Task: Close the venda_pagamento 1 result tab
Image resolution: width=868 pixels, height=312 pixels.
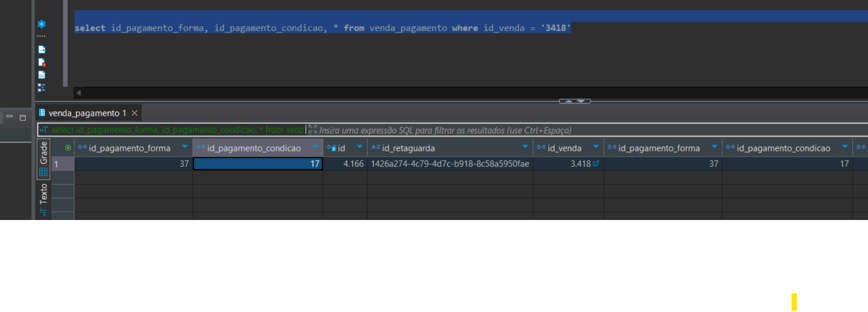Action: (134, 113)
